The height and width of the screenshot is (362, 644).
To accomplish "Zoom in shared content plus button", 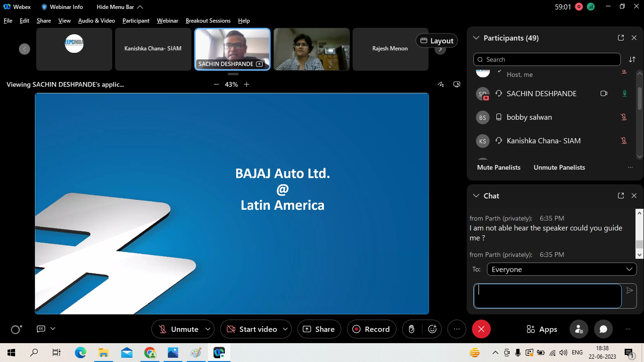I will click(247, 84).
